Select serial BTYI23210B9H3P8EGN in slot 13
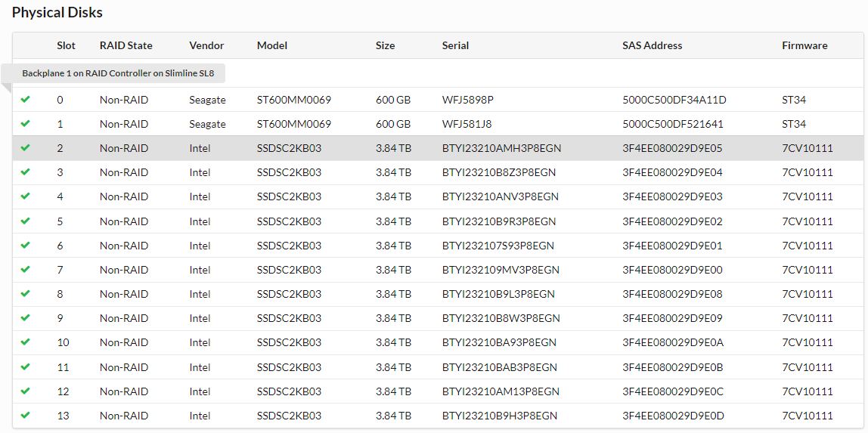868x433 pixels. pyautogui.click(x=499, y=416)
